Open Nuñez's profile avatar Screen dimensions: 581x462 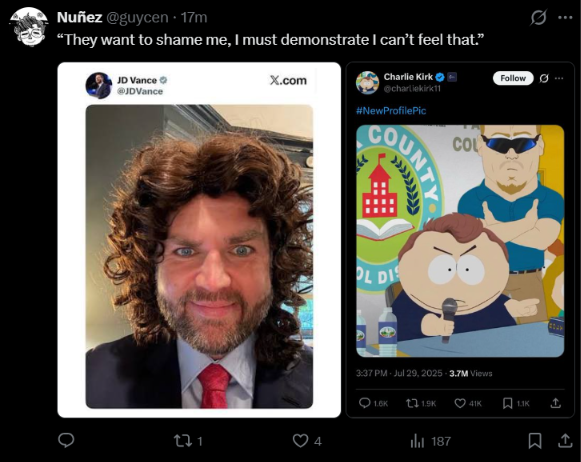pyautogui.click(x=29, y=27)
